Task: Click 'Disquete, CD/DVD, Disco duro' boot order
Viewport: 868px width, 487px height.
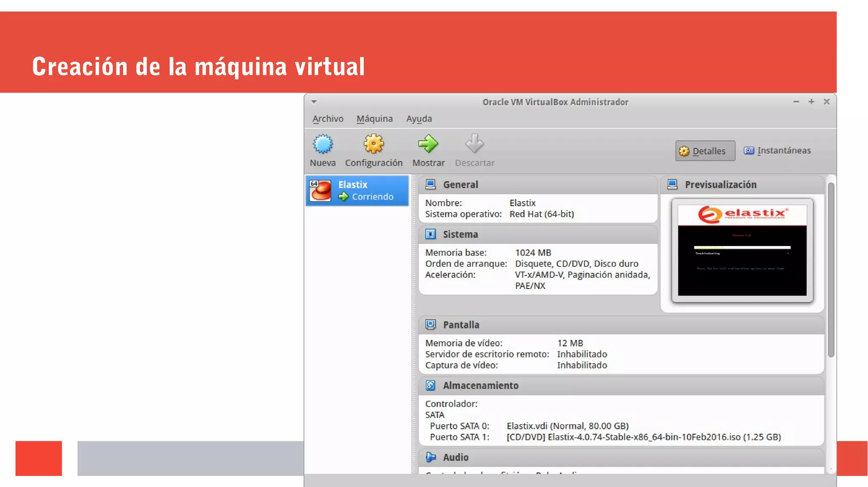Action: pyautogui.click(x=576, y=264)
